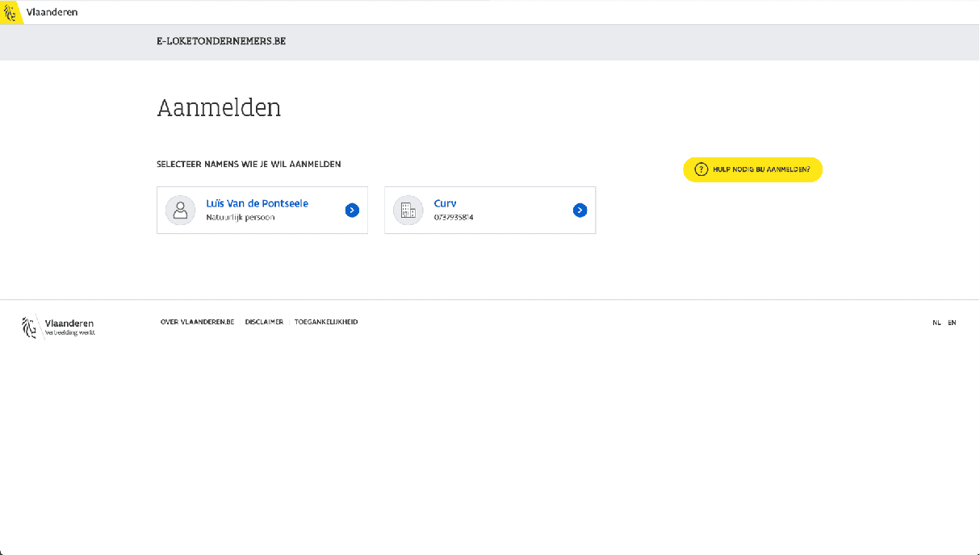980x555 pixels.
Task: Switch language to NL
Action: tap(936, 323)
